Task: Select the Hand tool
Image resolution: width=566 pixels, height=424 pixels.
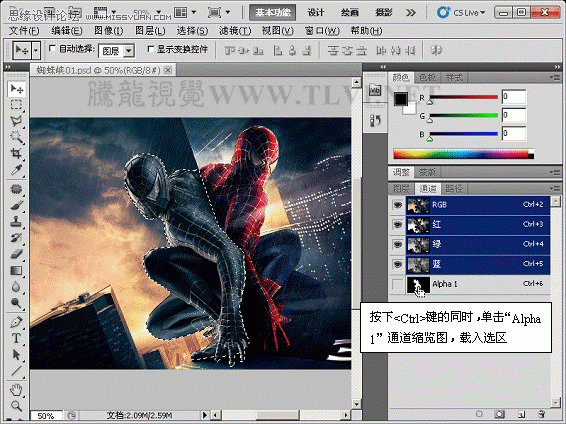Action: coord(16,390)
